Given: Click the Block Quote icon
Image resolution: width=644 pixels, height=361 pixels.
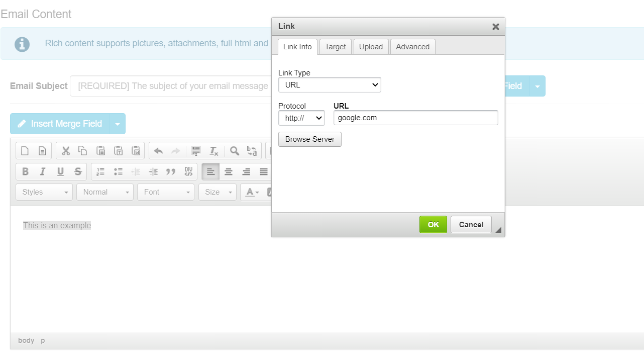Looking at the screenshot, I should [171, 171].
